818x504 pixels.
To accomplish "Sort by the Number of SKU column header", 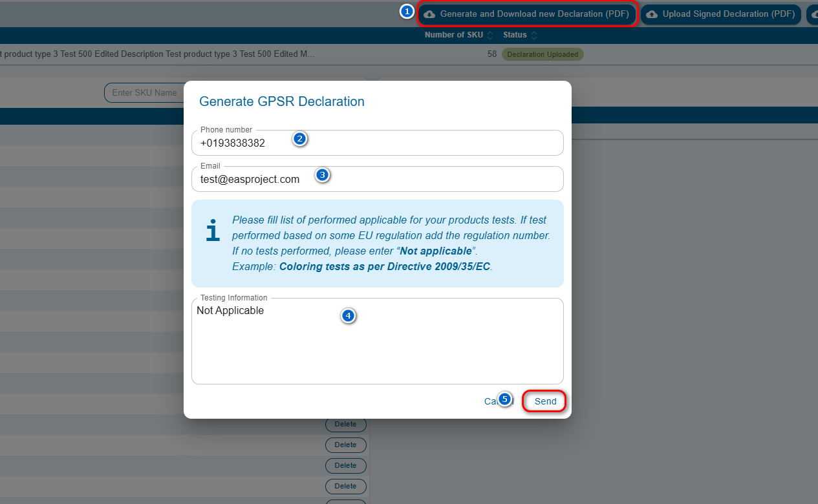I will [x=453, y=35].
